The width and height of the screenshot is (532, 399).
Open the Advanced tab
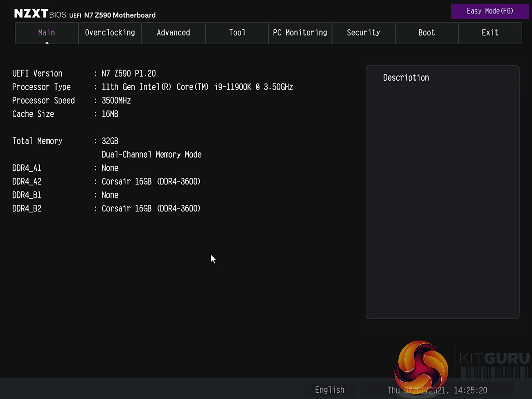pos(173,33)
